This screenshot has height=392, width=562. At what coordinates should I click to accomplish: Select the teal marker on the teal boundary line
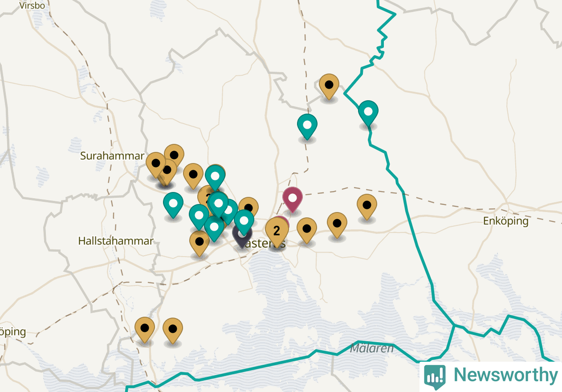click(x=368, y=113)
